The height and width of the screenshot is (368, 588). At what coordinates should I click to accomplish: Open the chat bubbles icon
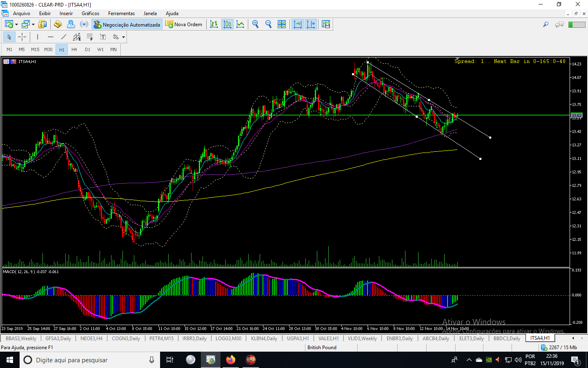coord(559,25)
